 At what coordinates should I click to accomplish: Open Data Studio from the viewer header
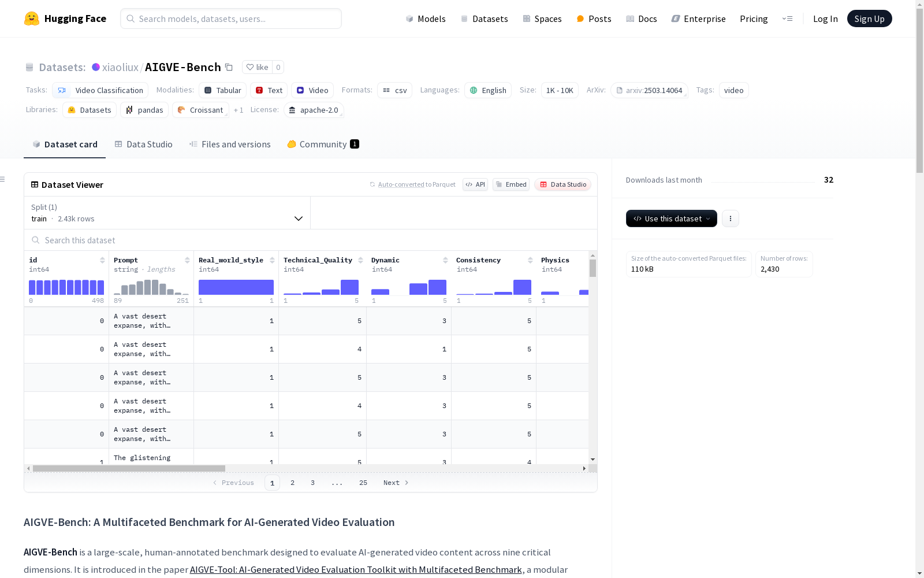(x=562, y=184)
